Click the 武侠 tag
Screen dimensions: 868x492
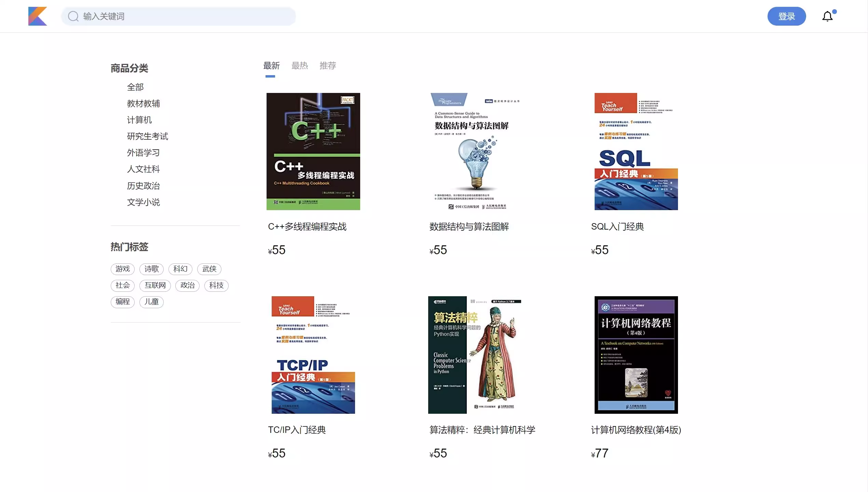click(x=209, y=269)
